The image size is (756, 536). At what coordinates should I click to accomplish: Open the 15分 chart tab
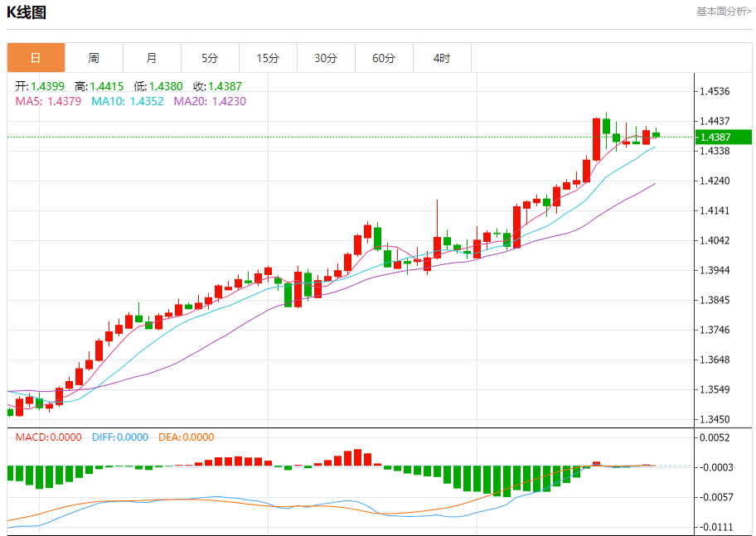pyautogui.click(x=268, y=58)
